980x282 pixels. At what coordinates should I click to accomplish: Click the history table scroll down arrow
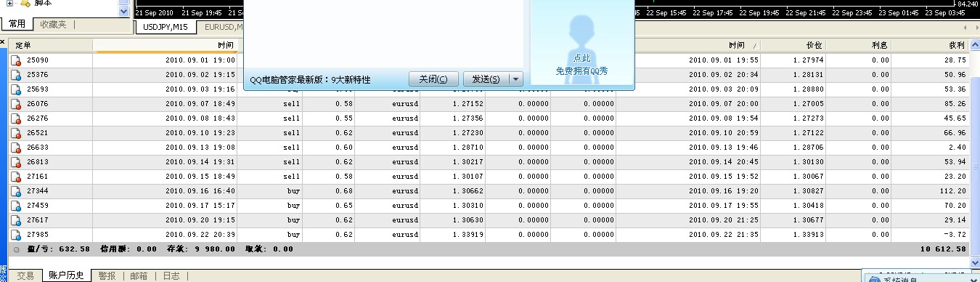pos(975,263)
